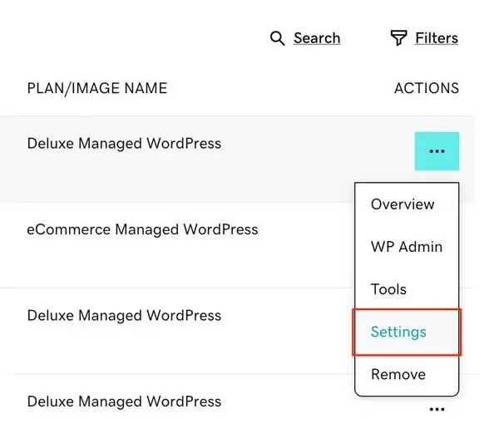Toggle the highlighted teal three-dot actions button
The width and height of the screenshot is (499, 448).
(437, 151)
